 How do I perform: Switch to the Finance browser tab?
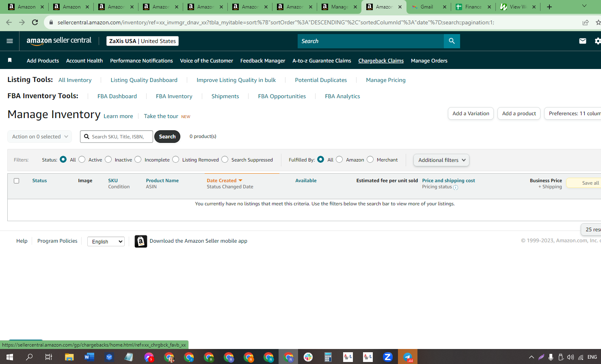coord(473,7)
